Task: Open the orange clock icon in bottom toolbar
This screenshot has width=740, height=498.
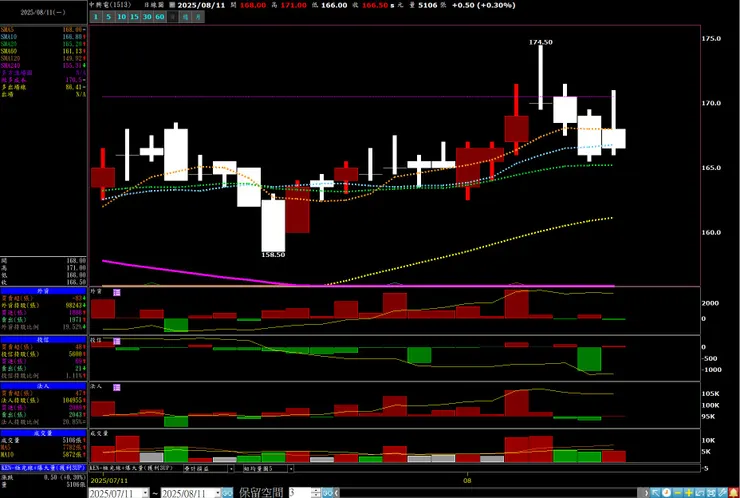Action: [x=666, y=492]
